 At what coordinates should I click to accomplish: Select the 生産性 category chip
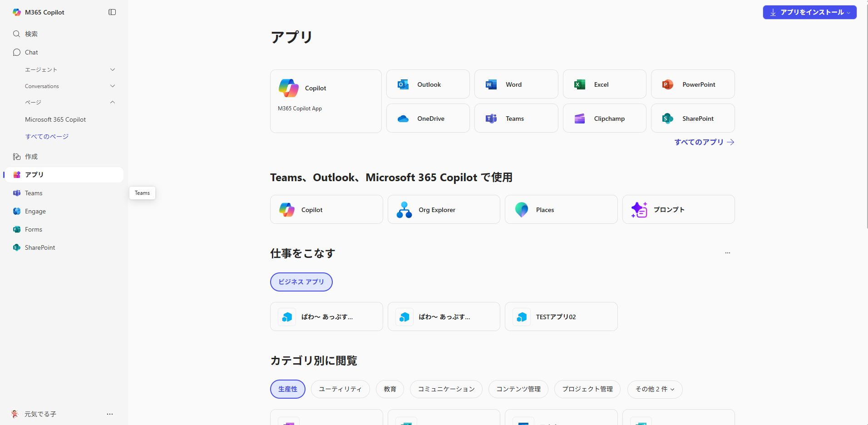288,389
